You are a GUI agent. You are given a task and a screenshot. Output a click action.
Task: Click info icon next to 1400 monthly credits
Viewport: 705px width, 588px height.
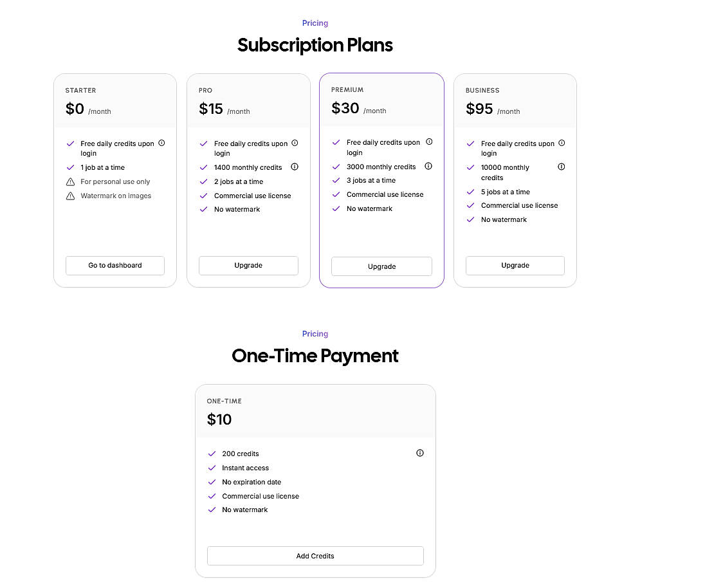point(295,167)
